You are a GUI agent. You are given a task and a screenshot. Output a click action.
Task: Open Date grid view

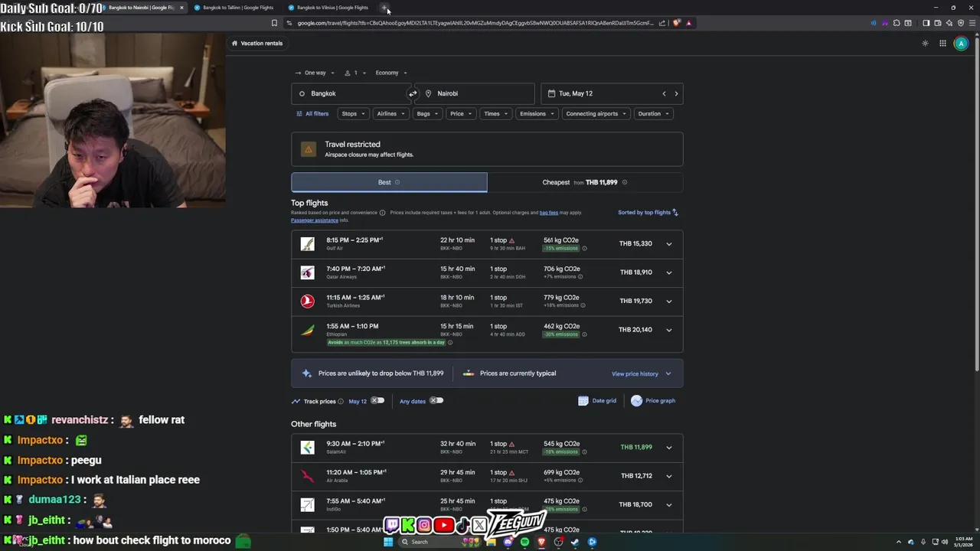pyautogui.click(x=597, y=401)
